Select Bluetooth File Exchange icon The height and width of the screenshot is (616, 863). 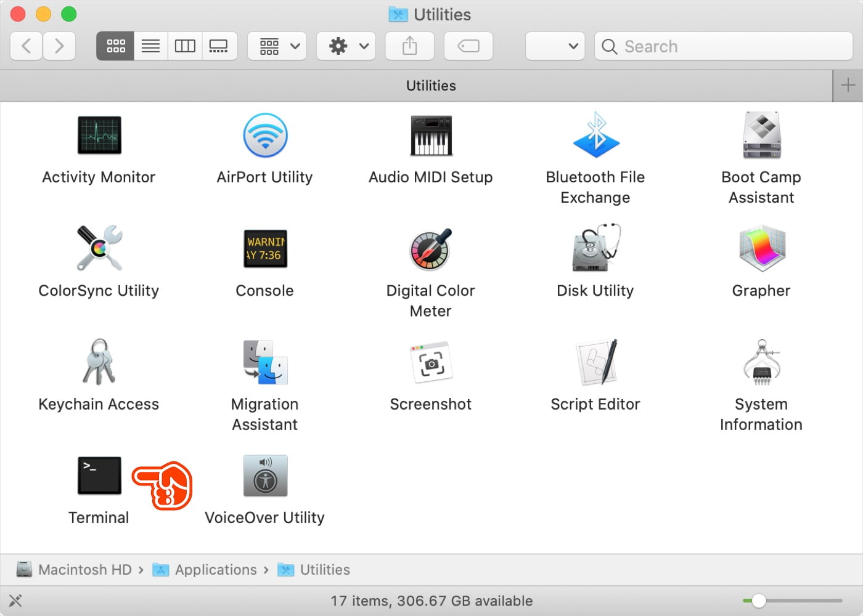coord(596,135)
